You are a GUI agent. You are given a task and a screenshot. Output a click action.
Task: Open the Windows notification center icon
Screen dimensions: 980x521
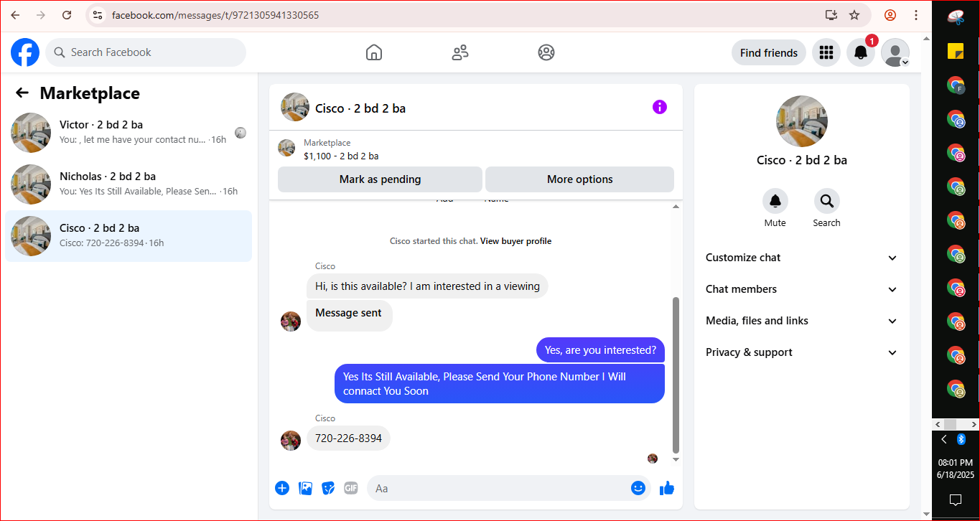point(956,499)
